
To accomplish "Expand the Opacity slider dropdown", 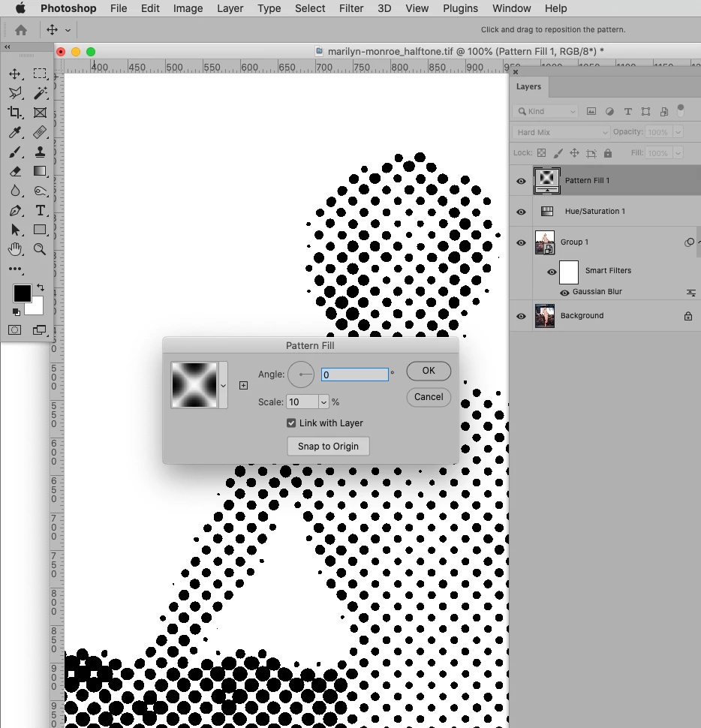I will (x=678, y=132).
